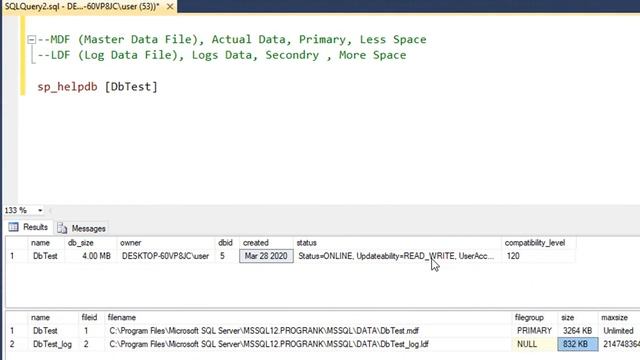Click the DbTest.mdf file path cell

click(x=307, y=331)
